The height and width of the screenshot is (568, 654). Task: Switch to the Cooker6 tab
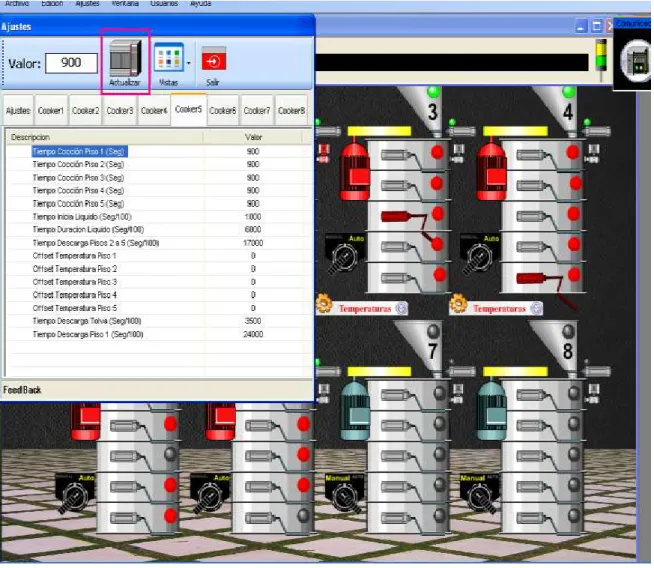coord(223,111)
